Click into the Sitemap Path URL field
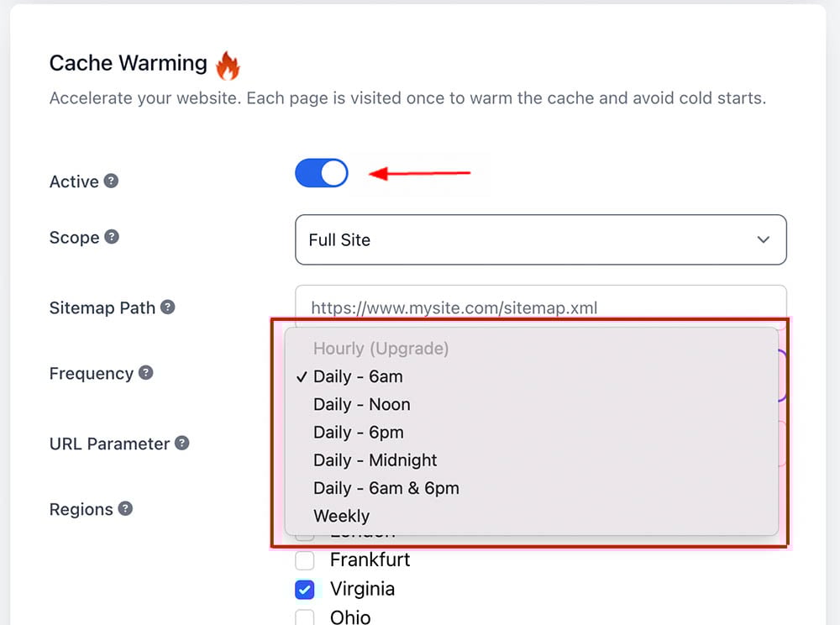Viewport: 840px width, 625px height. click(x=540, y=307)
